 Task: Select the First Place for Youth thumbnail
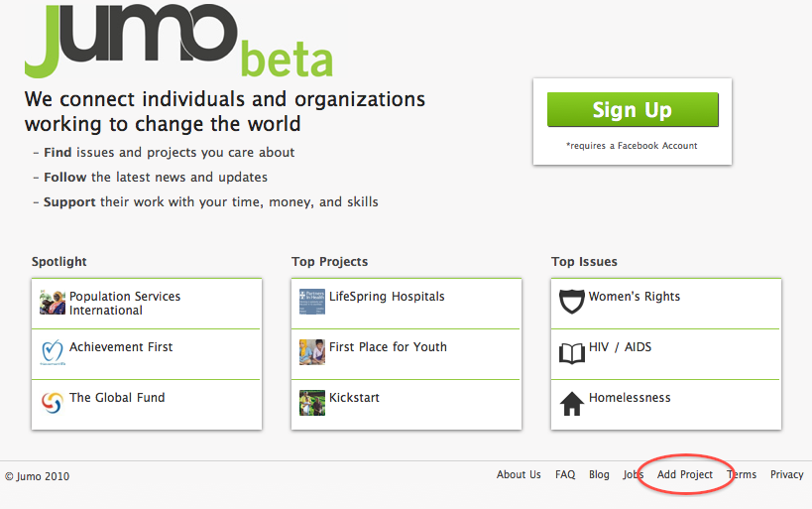(x=312, y=352)
